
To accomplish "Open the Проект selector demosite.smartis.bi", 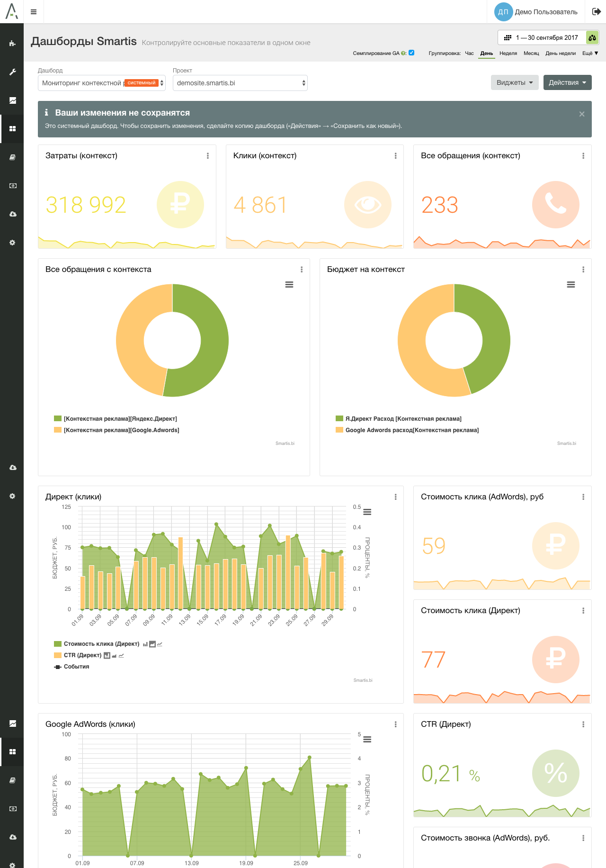I will click(240, 83).
